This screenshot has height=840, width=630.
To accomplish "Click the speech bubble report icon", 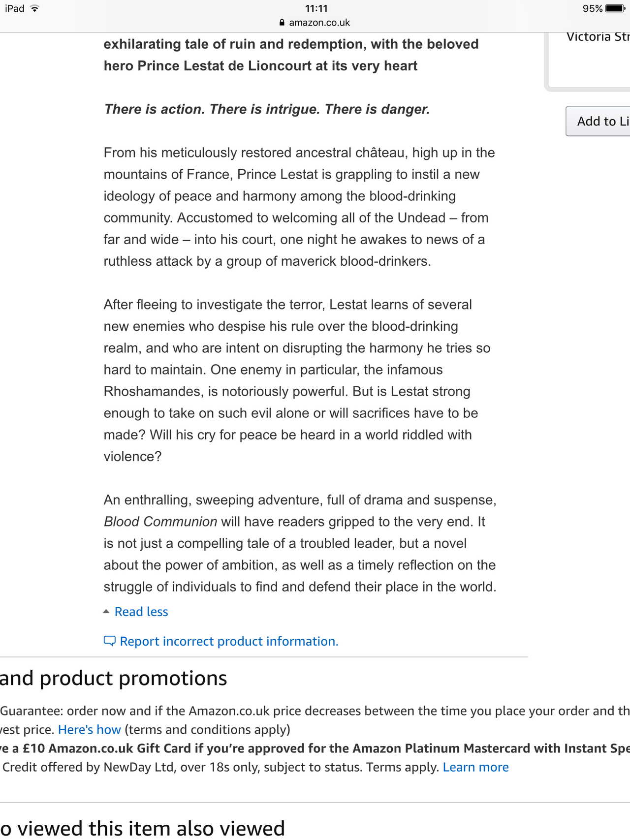I will [x=109, y=641].
